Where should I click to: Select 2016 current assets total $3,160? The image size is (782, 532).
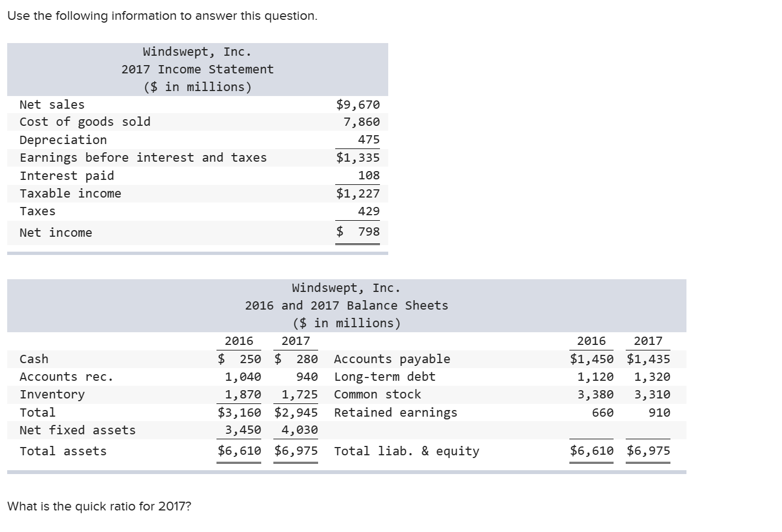239,413
